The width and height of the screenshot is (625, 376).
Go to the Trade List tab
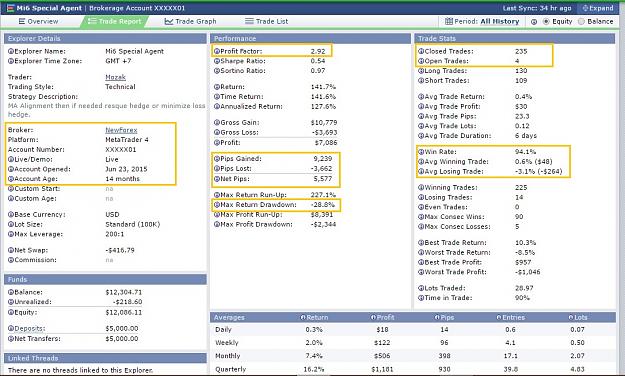266,22
